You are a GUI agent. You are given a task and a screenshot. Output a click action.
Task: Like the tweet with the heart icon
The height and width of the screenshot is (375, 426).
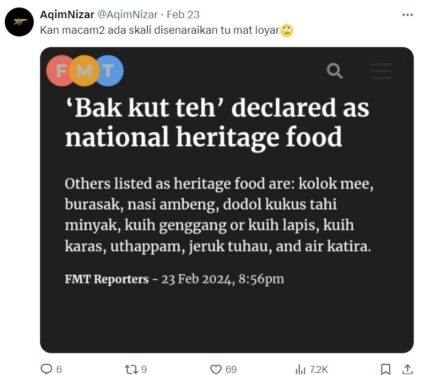[216, 369]
